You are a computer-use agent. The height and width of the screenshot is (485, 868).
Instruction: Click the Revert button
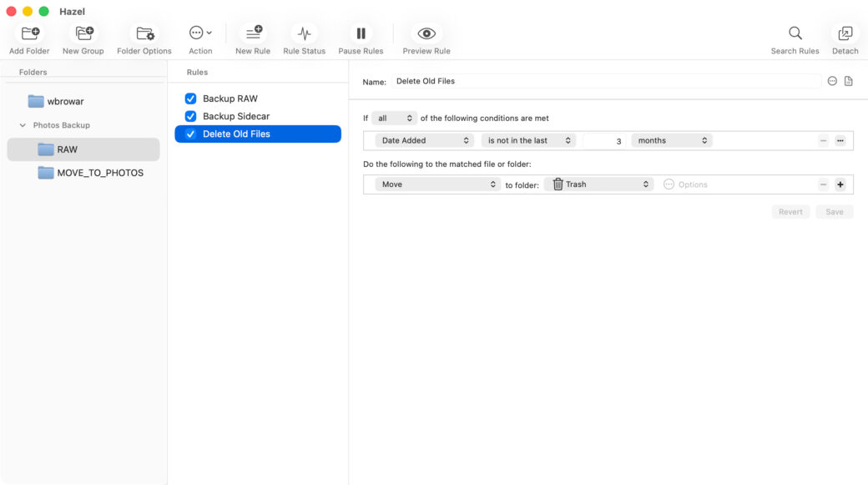click(790, 212)
